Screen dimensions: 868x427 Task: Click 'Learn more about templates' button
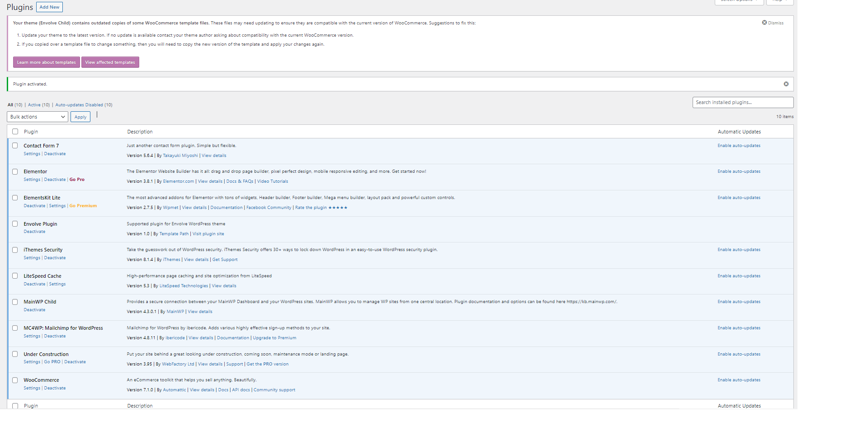point(47,62)
